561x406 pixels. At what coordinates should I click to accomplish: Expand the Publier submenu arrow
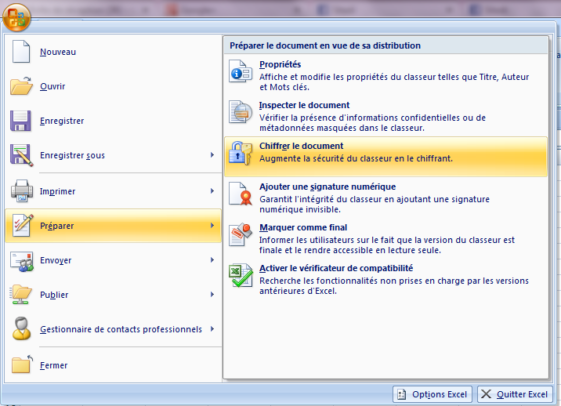tap(212, 294)
